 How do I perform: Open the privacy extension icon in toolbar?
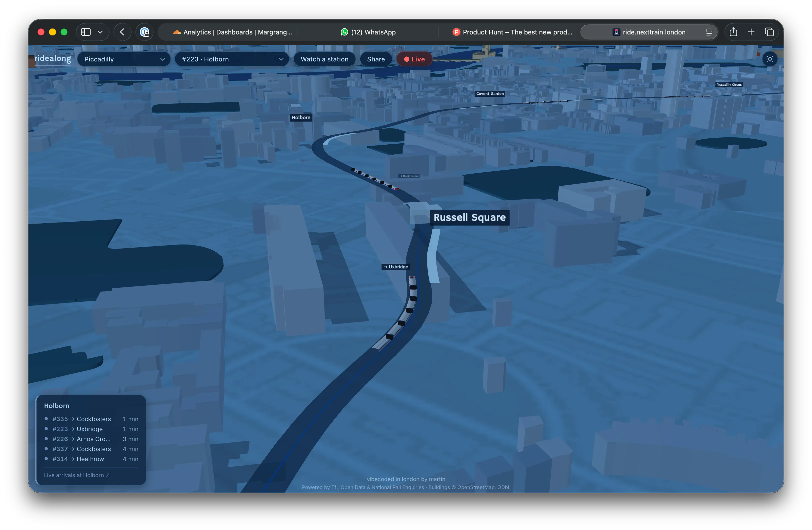tap(145, 32)
